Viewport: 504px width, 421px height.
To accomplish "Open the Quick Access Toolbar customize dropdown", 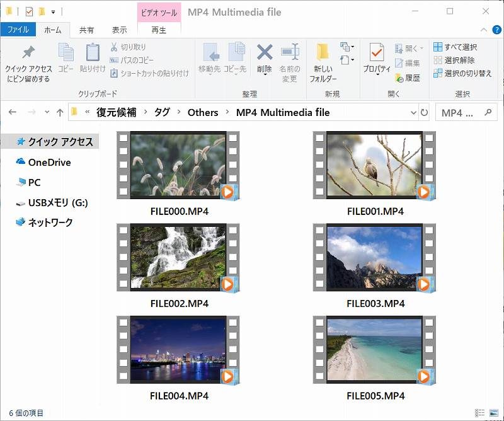I will click(53, 11).
